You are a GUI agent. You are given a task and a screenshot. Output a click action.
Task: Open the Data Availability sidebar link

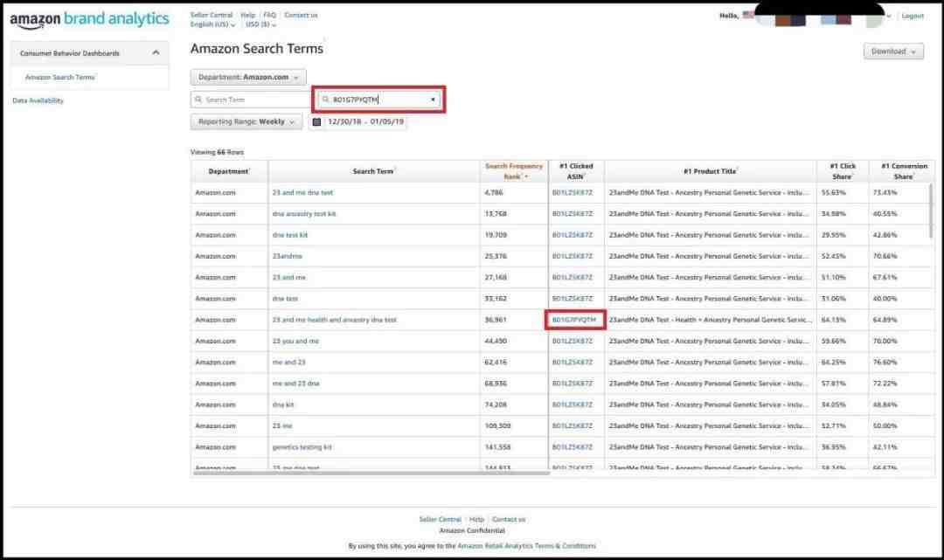(x=38, y=100)
